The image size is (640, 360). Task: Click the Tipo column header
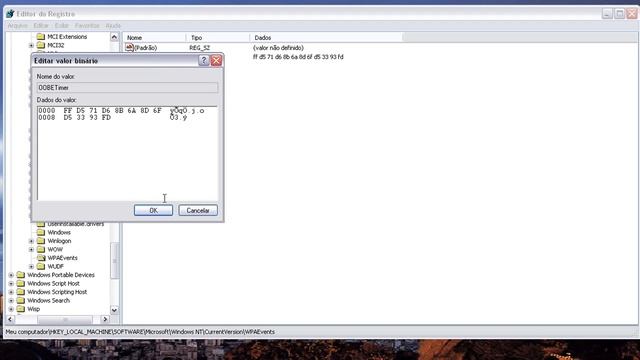[218, 38]
